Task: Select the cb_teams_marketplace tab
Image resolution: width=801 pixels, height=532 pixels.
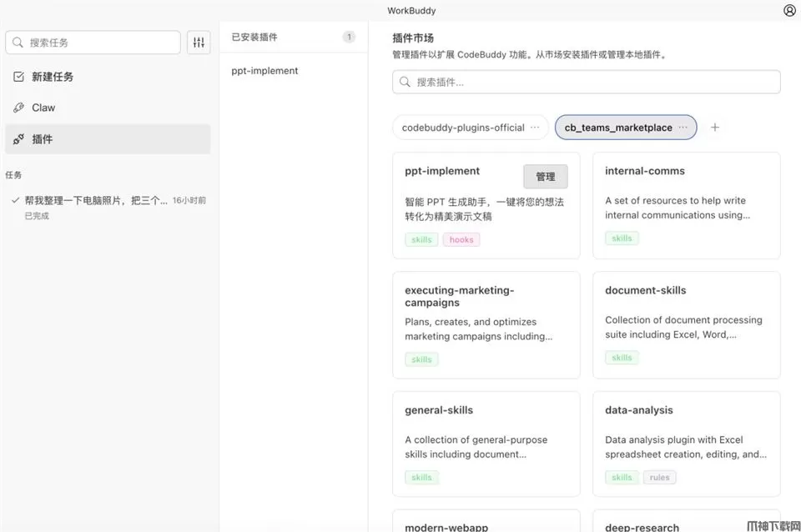Action: tap(617, 128)
